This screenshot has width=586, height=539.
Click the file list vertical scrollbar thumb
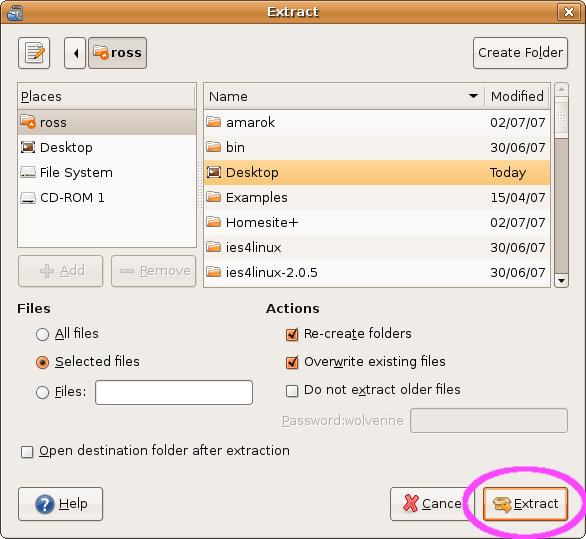tap(561, 118)
